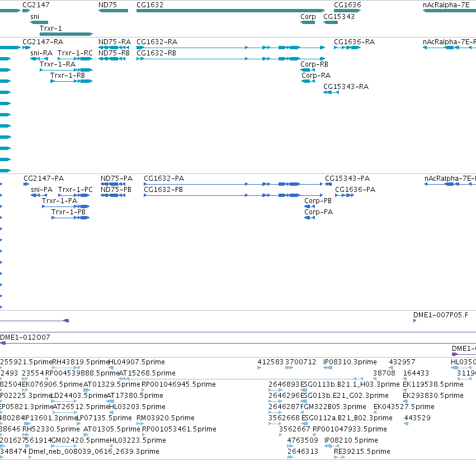Click the long CG1632 gene bar
This screenshot has height=460, width=476.
coord(230,11)
